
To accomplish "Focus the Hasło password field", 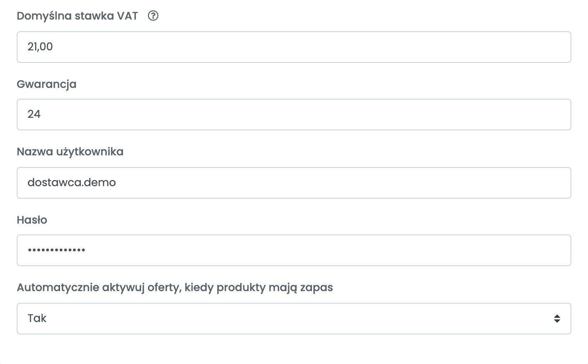I will point(294,250).
